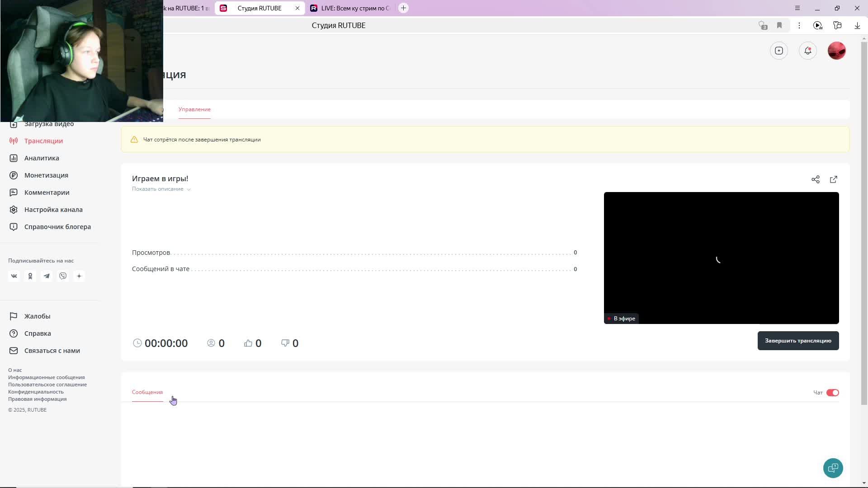Open browser hamburger menu in title bar
The width and height of the screenshot is (868, 488).
coord(797,8)
